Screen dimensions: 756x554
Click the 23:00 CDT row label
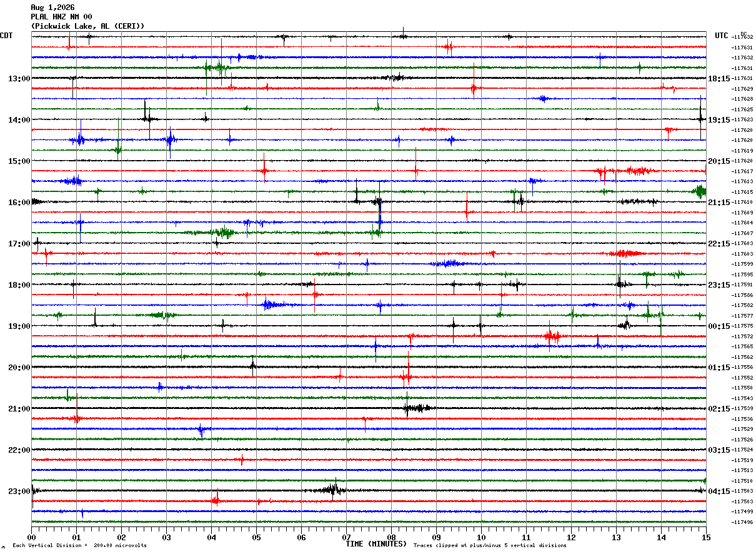coord(19,491)
